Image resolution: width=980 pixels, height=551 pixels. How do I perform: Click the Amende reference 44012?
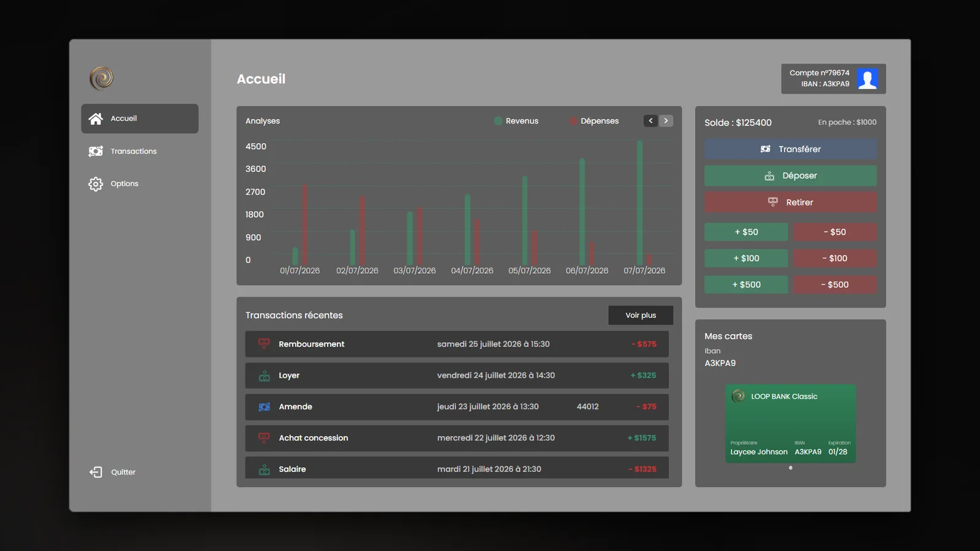(587, 407)
